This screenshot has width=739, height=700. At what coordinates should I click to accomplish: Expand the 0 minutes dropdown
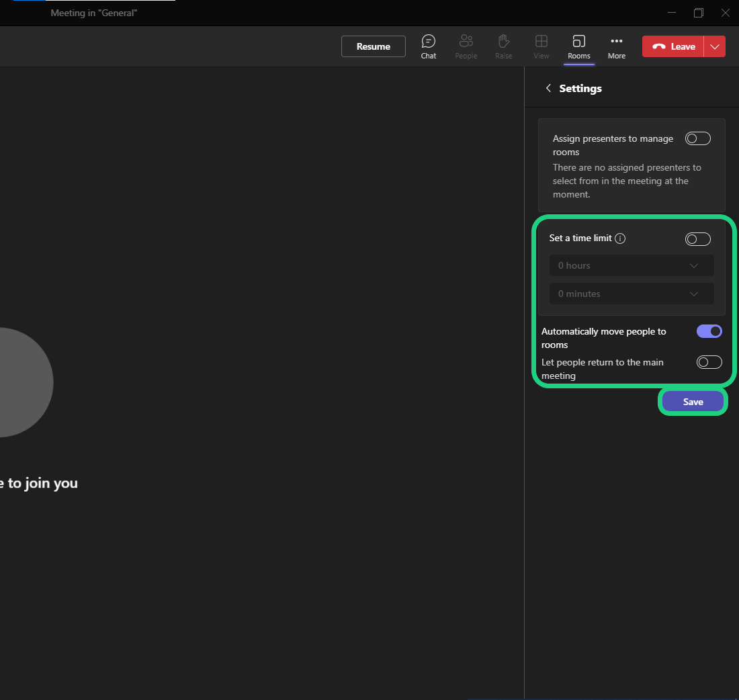click(x=632, y=294)
